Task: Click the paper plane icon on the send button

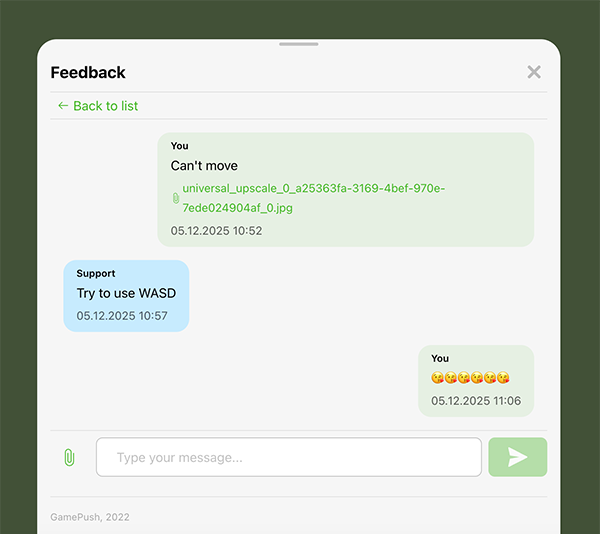Action: point(517,457)
